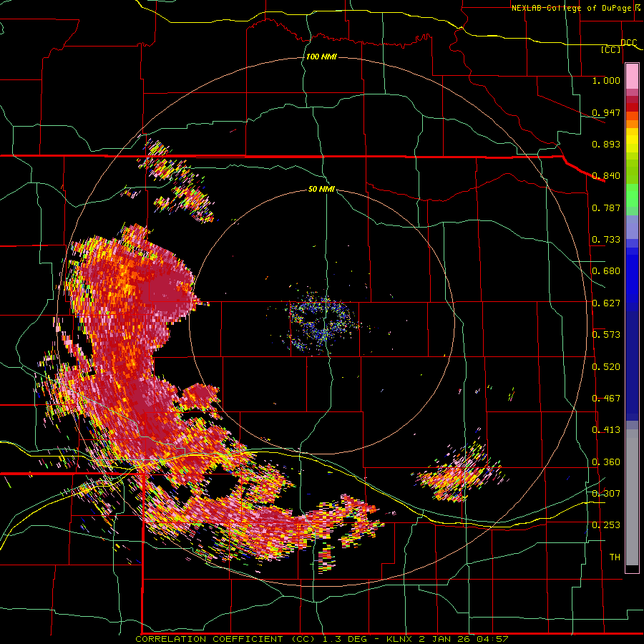Select the 0.733 scale value
The width and height of the screenshot is (644, 644).
[x=606, y=240]
